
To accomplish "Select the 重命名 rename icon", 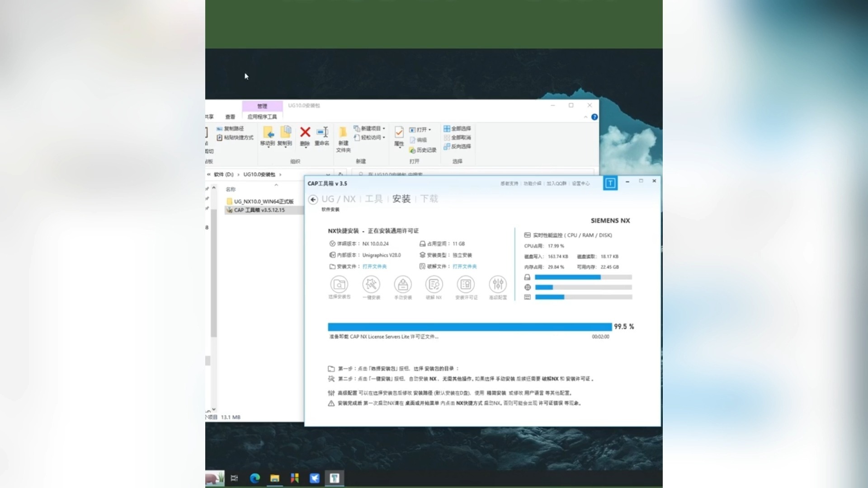I will (x=323, y=134).
